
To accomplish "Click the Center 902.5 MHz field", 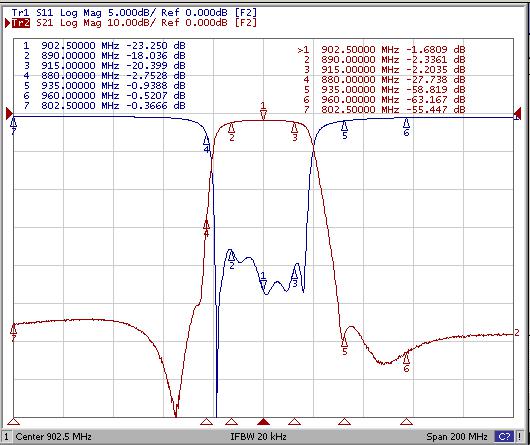I will click(53, 437).
